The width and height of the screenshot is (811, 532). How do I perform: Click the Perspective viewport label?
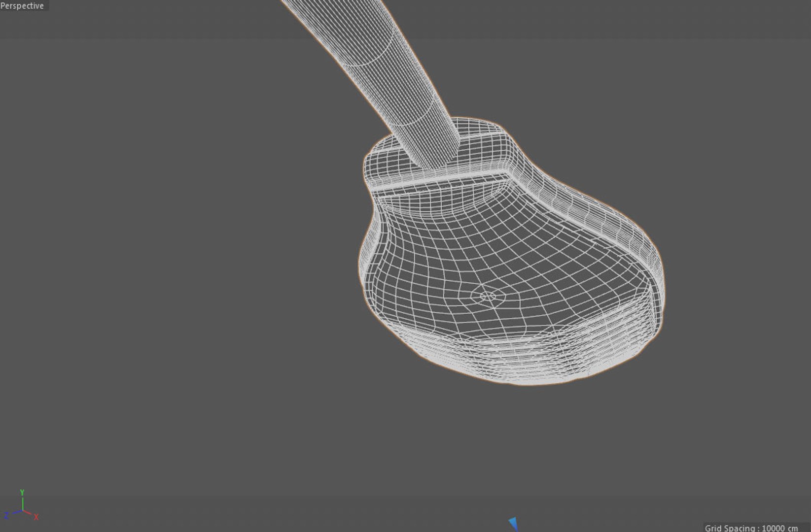22,6
